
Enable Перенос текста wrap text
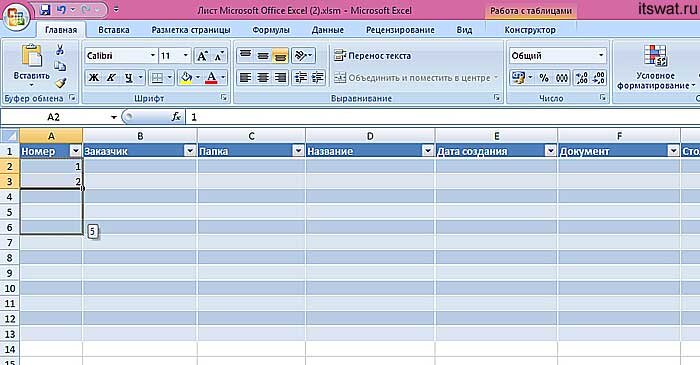[x=372, y=56]
